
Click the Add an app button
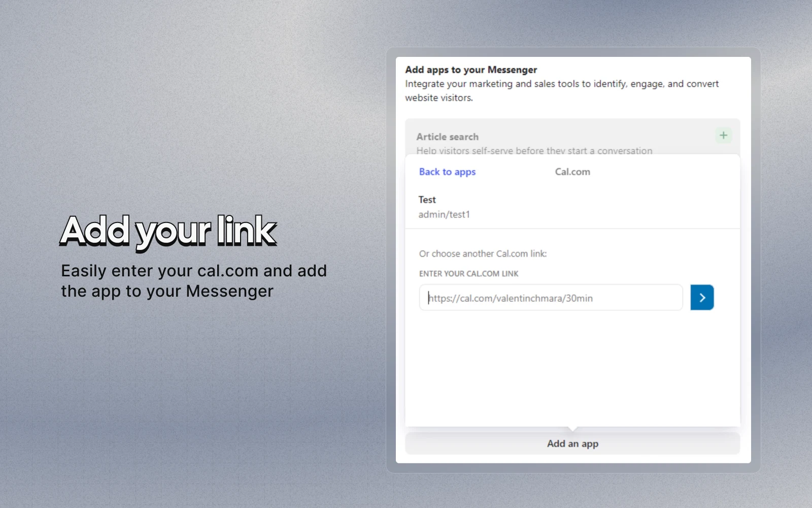pos(572,443)
